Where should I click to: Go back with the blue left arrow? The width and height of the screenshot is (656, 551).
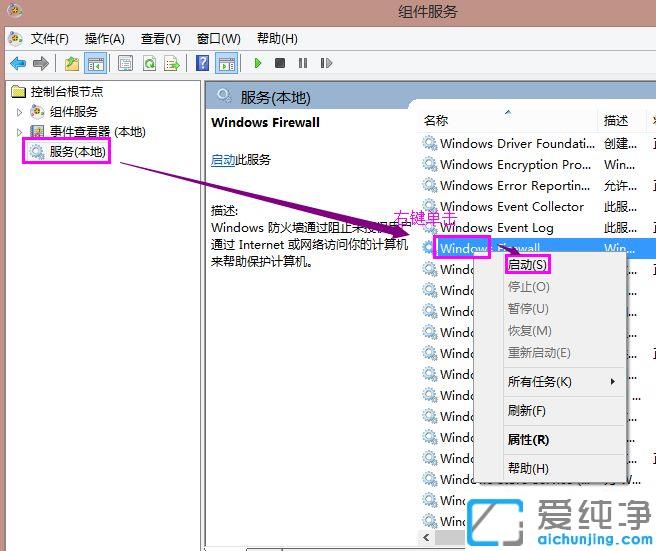[x=18, y=64]
